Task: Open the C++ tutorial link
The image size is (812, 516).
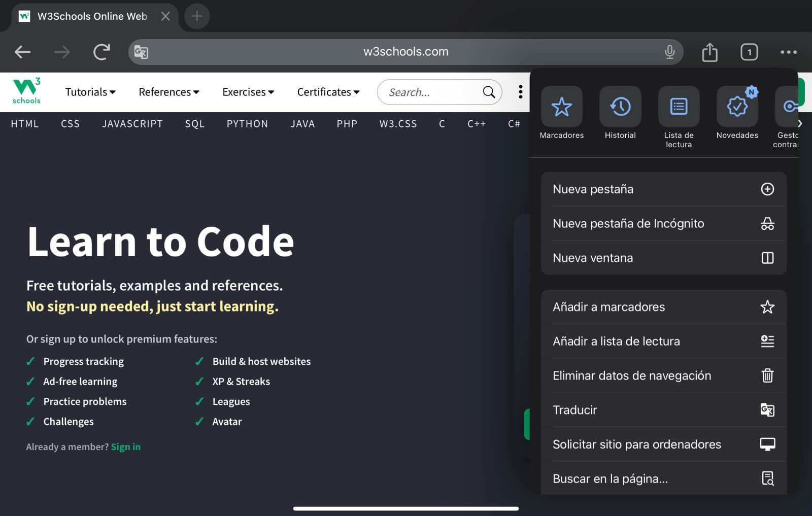Action: coord(477,124)
